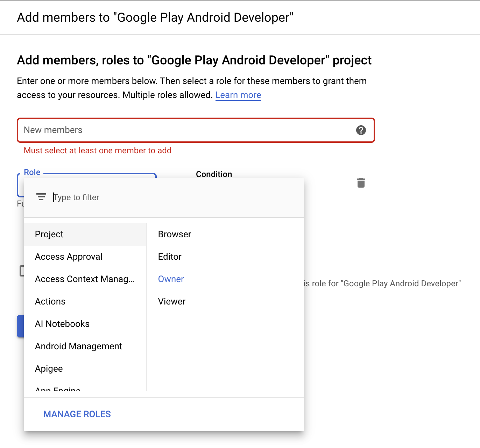480x448 pixels.
Task: Select the App Engine role category
Action: pos(57,389)
